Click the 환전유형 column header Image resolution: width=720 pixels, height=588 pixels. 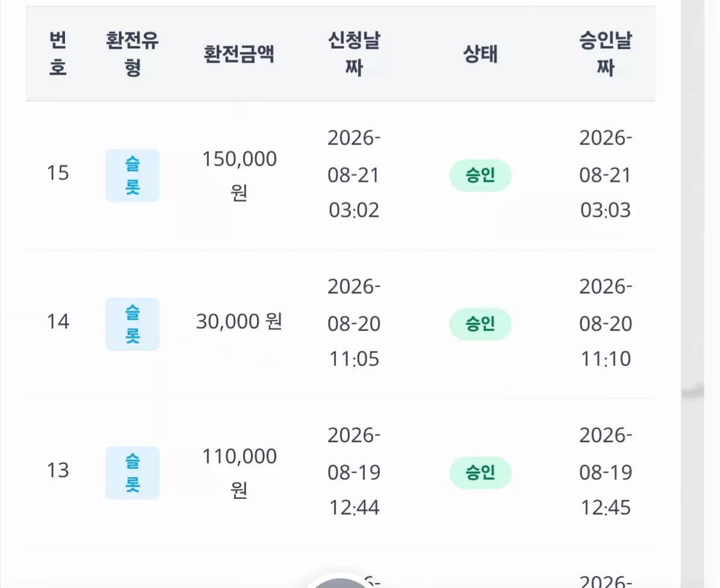click(132, 54)
